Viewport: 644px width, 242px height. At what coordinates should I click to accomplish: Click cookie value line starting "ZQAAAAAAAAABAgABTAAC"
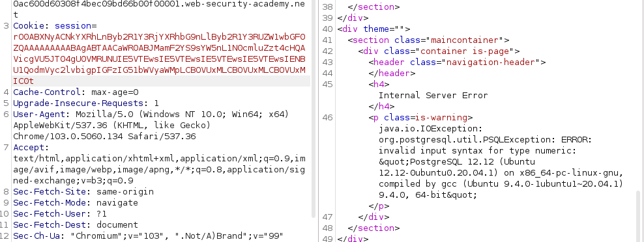(x=159, y=48)
